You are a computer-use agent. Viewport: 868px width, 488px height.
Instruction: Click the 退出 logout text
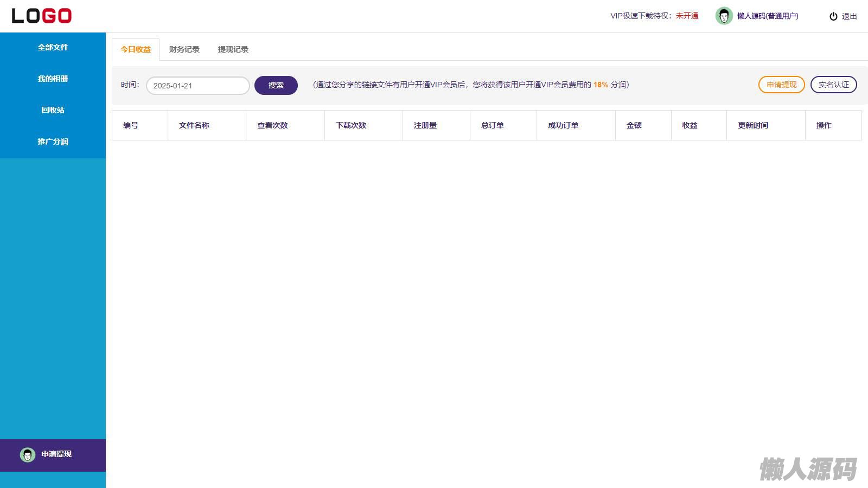849,17
